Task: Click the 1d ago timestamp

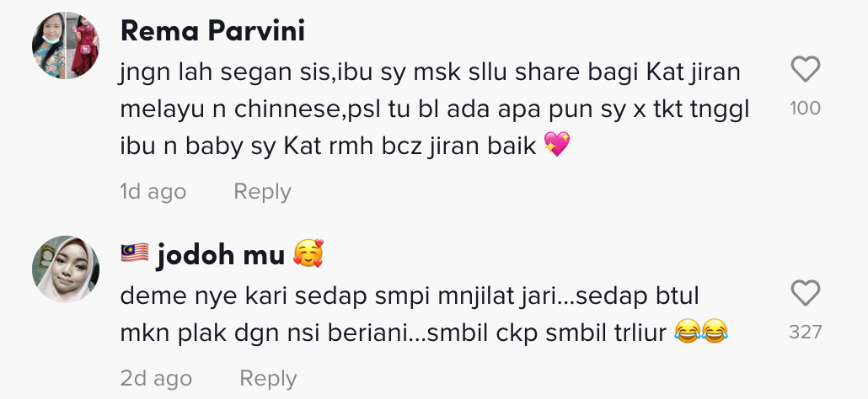Action: pos(153,192)
